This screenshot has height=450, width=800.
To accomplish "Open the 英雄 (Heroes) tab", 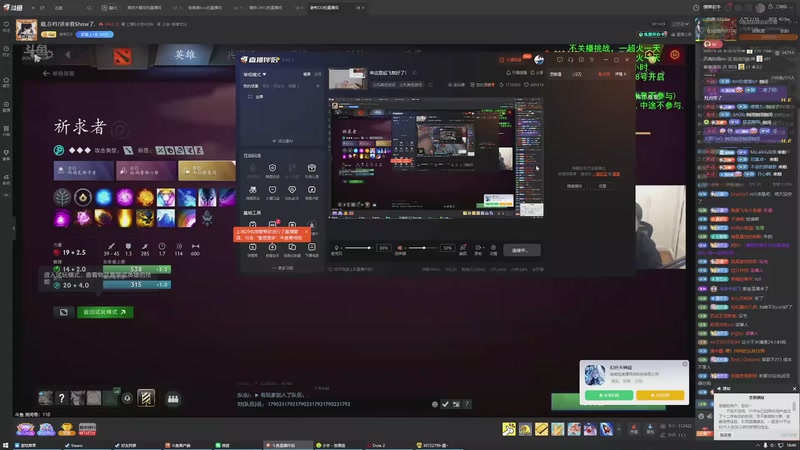I will 185,55.
